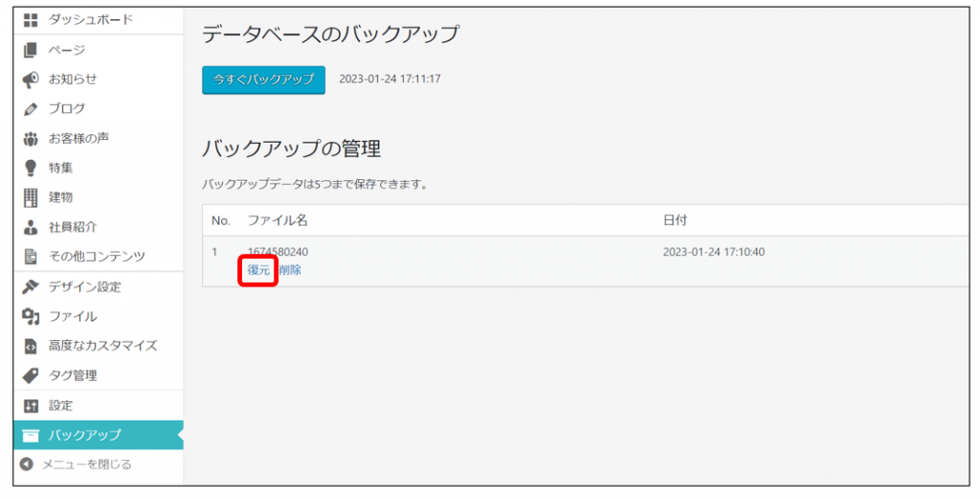
Task: Open the ページ menu item
Action: [x=67, y=50]
